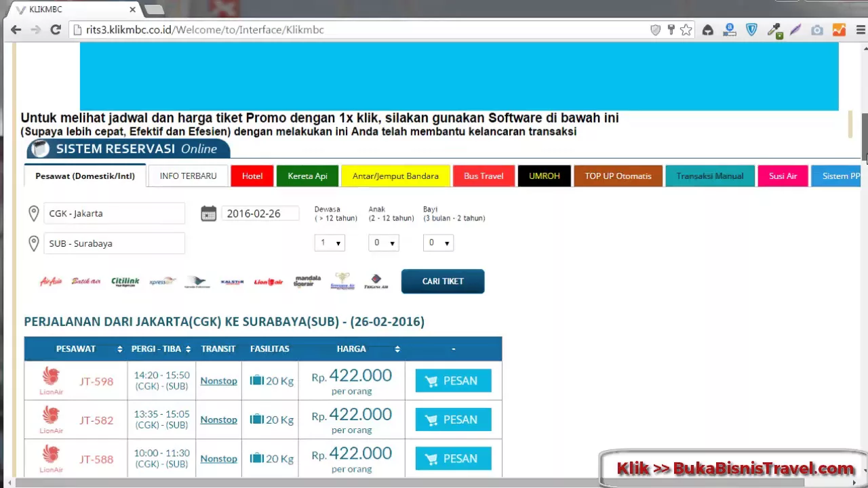Open the Kereta Api tab
Screen dimensions: 868x488
click(307, 176)
